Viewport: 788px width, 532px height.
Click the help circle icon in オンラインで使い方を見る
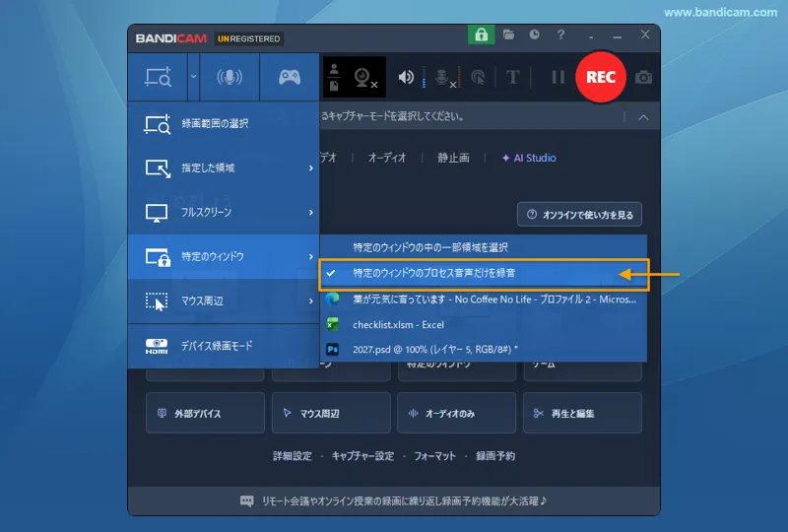[x=532, y=214]
